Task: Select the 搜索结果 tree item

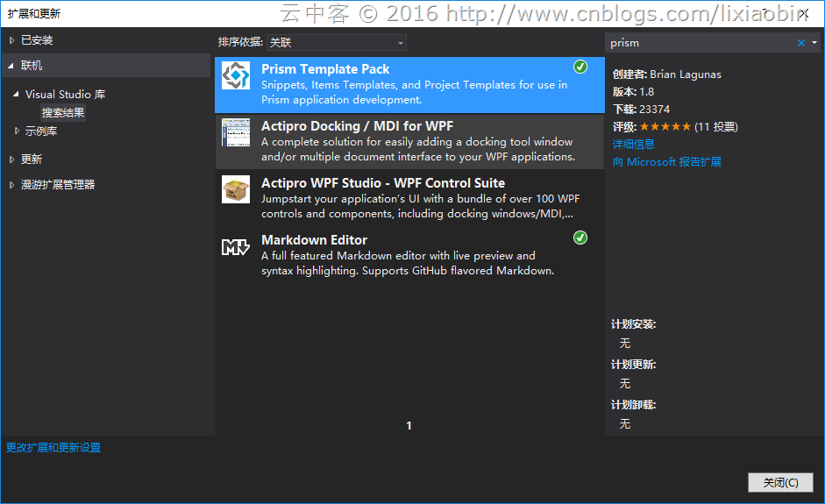Action: pyautogui.click(x=63, y=112)
